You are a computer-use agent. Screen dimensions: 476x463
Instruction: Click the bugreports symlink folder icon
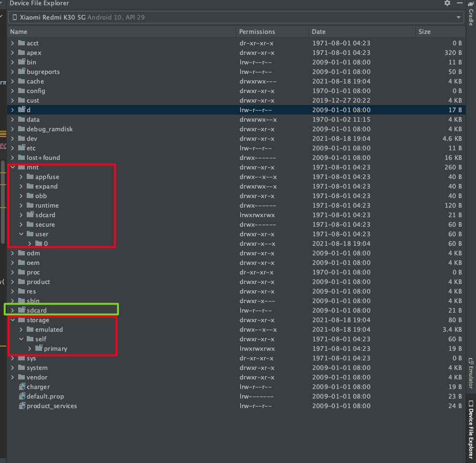click(x=21, y=71)
